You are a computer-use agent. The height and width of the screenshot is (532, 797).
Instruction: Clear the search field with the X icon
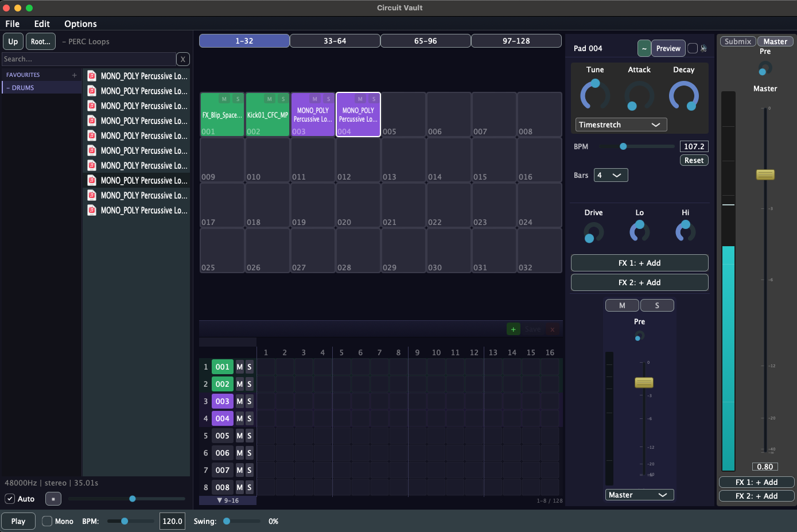[182, 59]
